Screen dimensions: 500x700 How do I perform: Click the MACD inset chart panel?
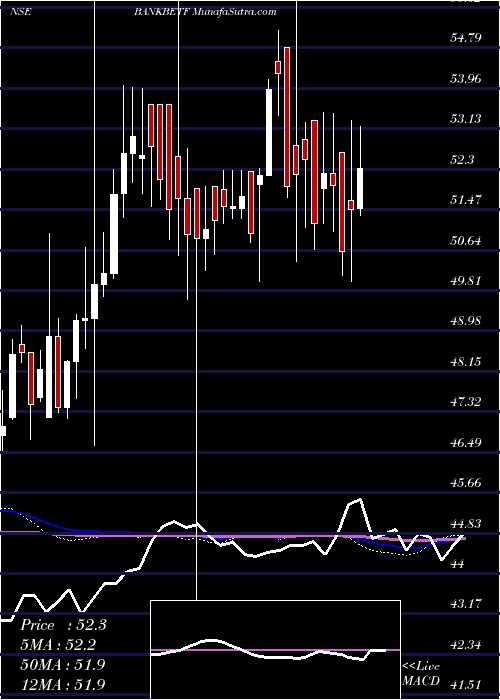click(x=275, y=650)
